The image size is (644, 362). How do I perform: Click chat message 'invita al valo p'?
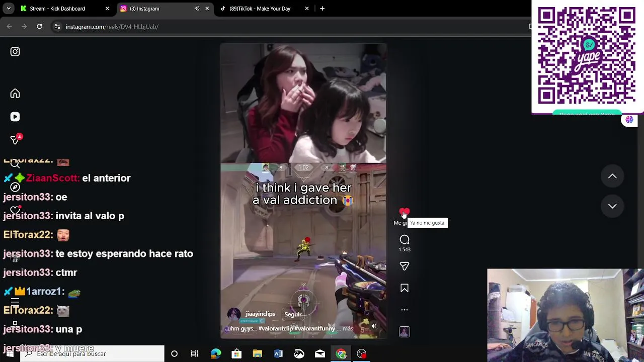point(90,216)
